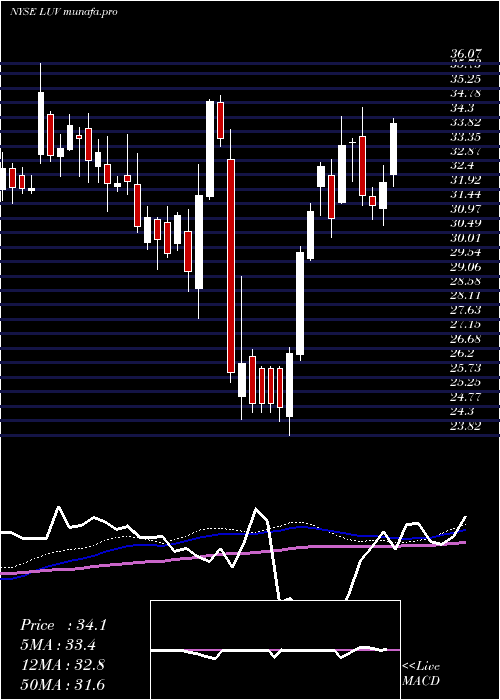The height and width of the screenshot is (700, 500).
Task: Click the 26.2 price axis label
Action: 462,353
